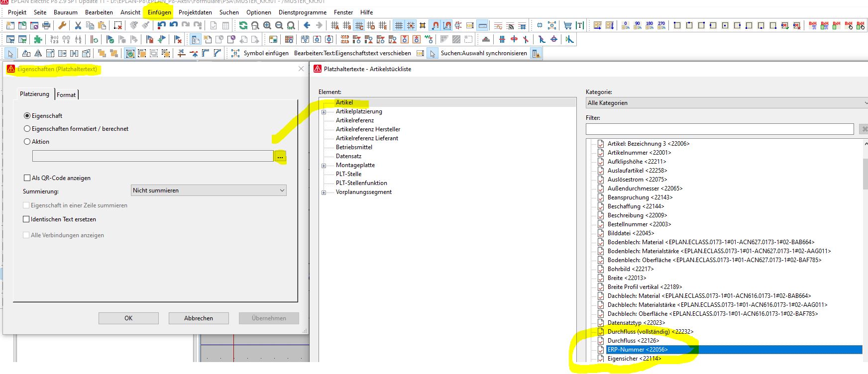Enable Als QR-Code anzeigen checkbox
The width and height of the screenshot is (868, 374).
pos(27,178)
